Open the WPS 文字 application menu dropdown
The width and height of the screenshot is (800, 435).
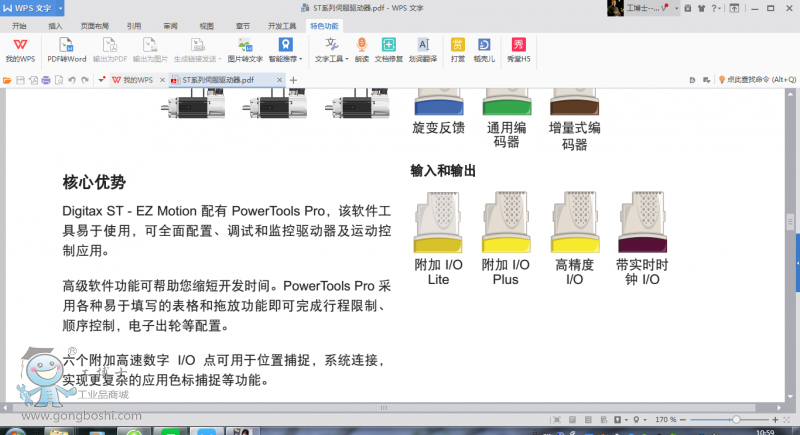[58, 8]
